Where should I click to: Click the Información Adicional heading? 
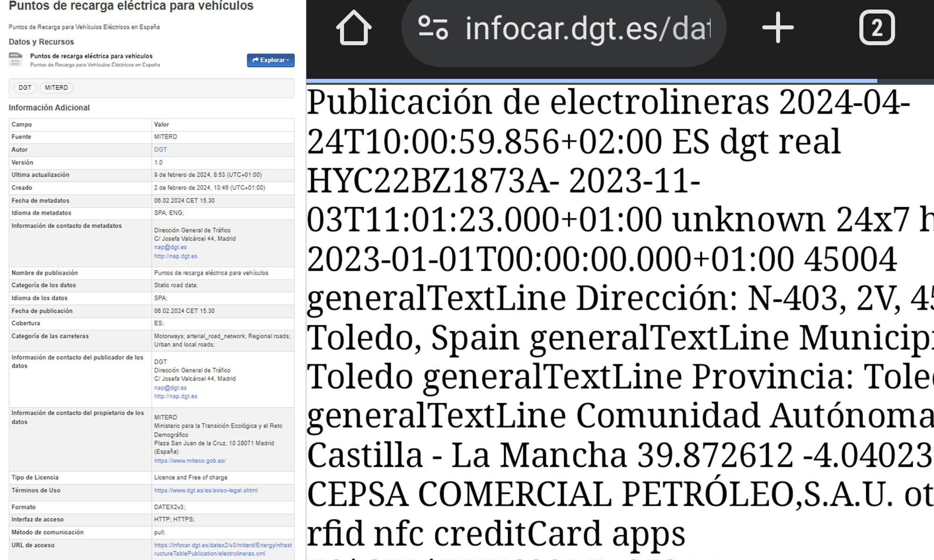click(x=49, y=108)
